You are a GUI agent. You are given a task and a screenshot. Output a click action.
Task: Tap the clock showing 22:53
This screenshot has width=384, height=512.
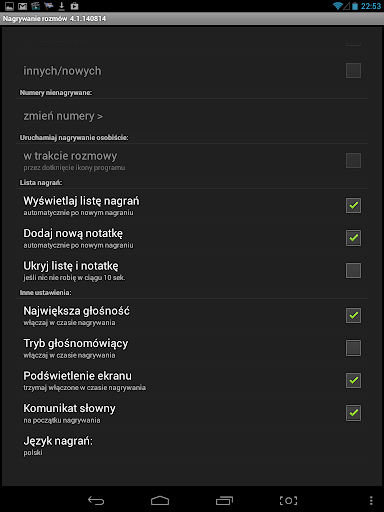coord(371,6)
